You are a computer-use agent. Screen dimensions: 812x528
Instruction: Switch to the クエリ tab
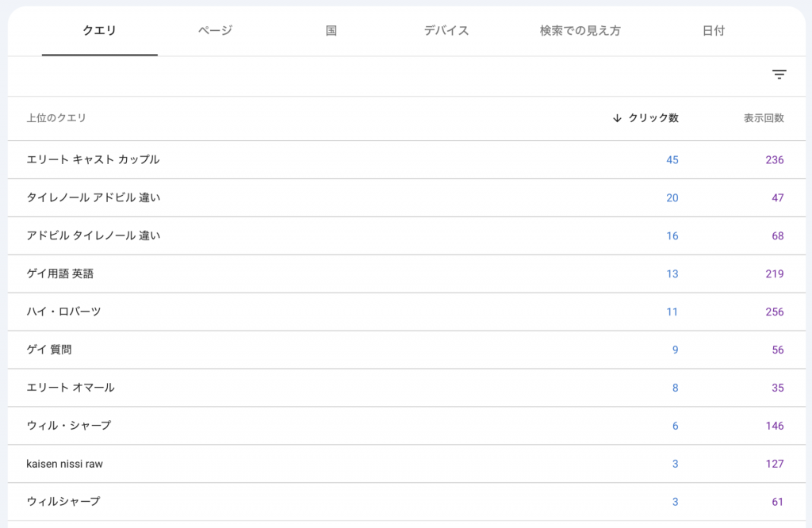[x=100, y=31]
